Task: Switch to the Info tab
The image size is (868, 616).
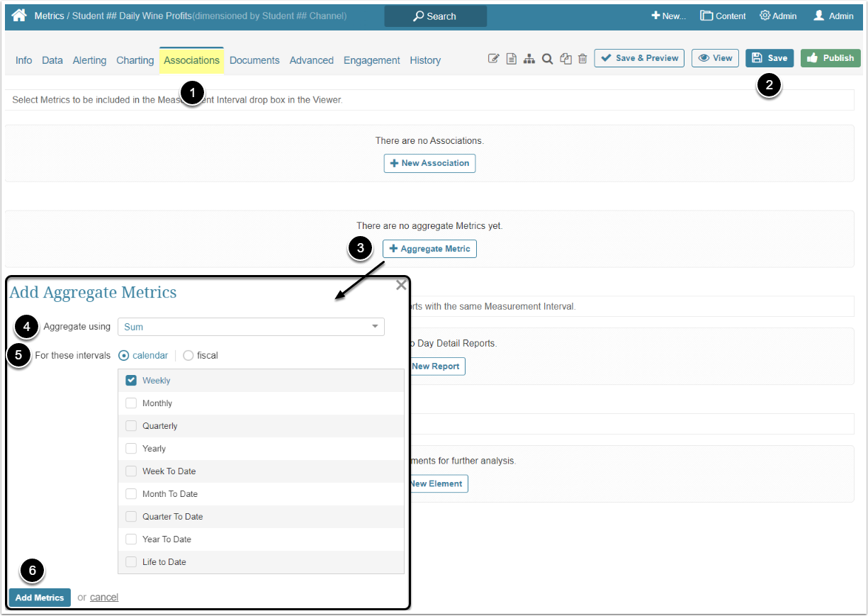Action: 23,60
